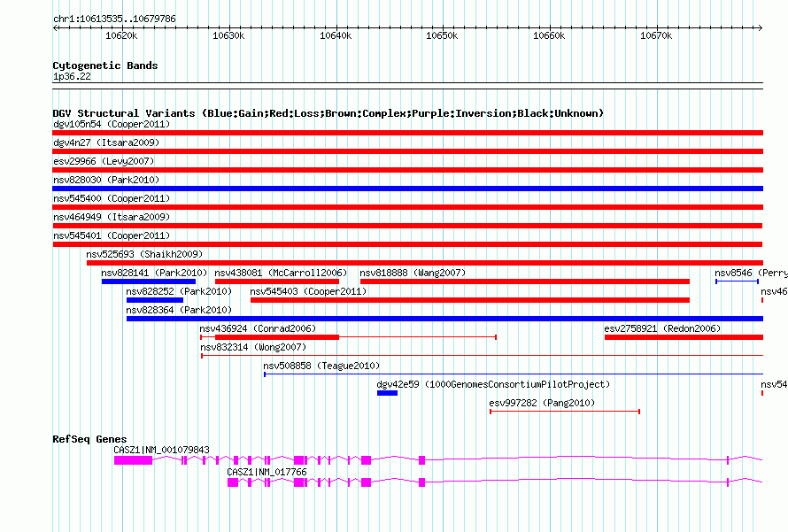This screenshot has width=788, height=532.
Task: Select the nsv438081 (McCarroll2006) loss bar
Action: pyautogui.click(x=276, y=281)
